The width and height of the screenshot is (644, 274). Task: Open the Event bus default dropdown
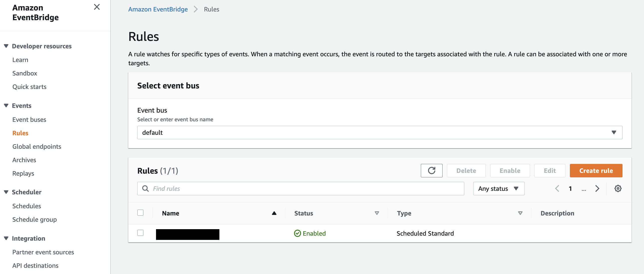tap(379, 133)
